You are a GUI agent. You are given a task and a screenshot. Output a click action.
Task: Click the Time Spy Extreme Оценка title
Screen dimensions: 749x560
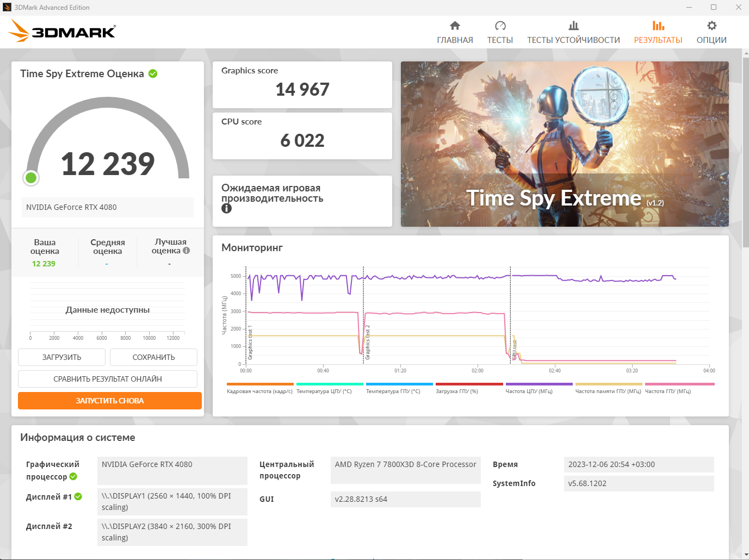coord(82,74)
